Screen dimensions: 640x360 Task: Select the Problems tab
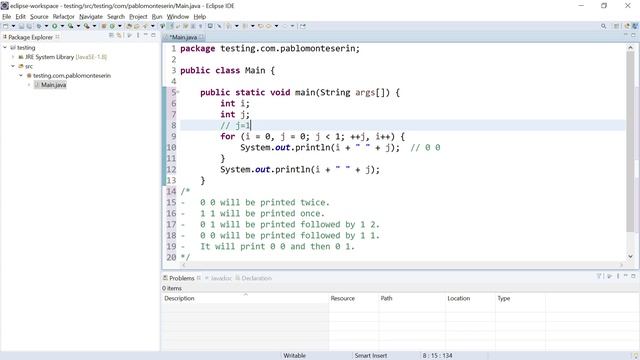[x=182, y=278]
